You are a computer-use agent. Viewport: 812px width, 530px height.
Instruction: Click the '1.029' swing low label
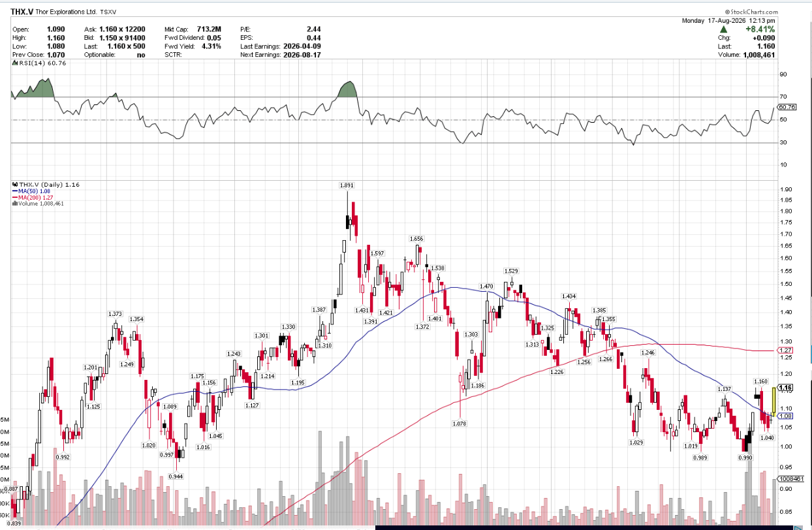pos(636,442)
